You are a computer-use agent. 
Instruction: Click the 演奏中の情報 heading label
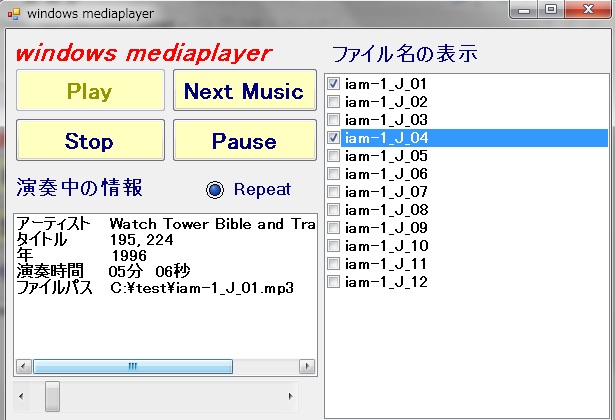pos(79,187)
